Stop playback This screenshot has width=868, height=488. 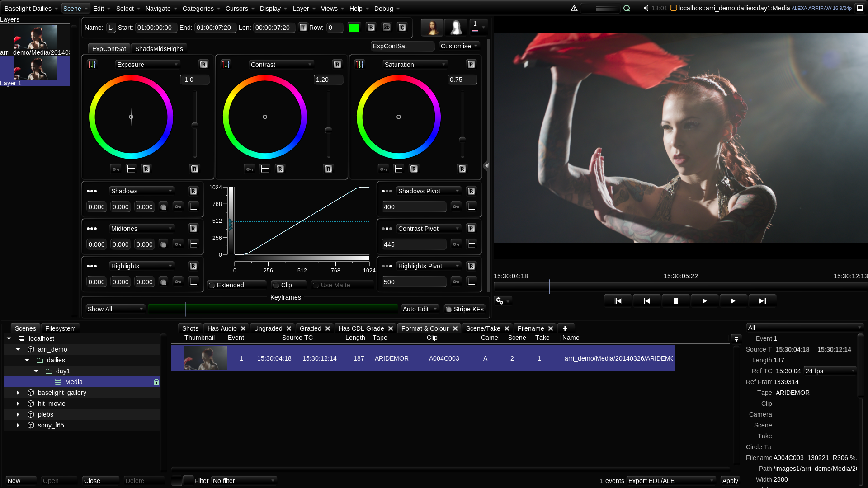[675, 301]
